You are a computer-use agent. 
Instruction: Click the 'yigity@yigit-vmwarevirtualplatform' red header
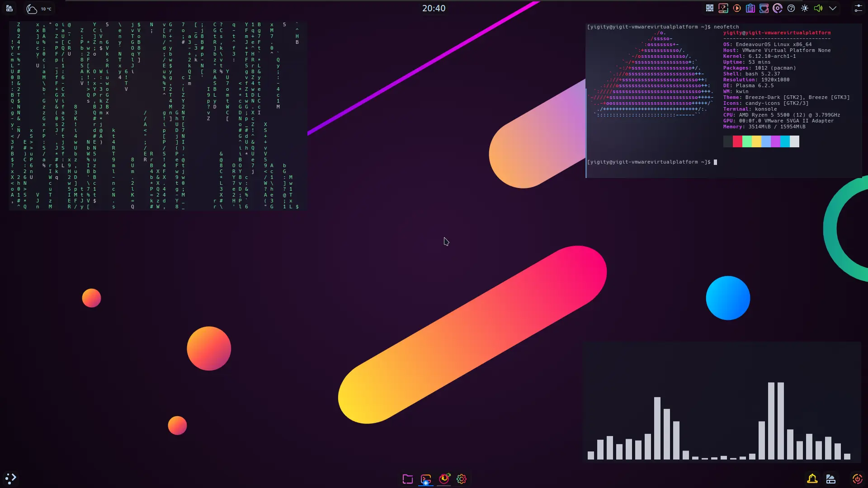[x=777, y=33]
